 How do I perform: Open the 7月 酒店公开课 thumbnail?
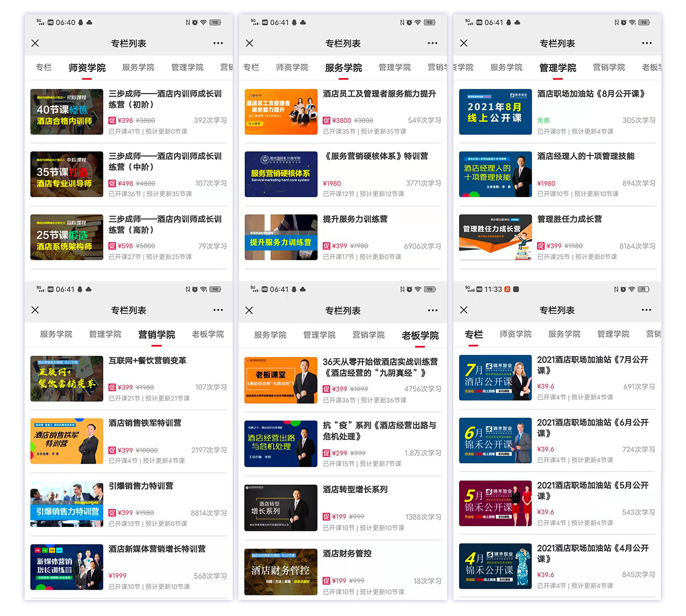click(495, 378)
